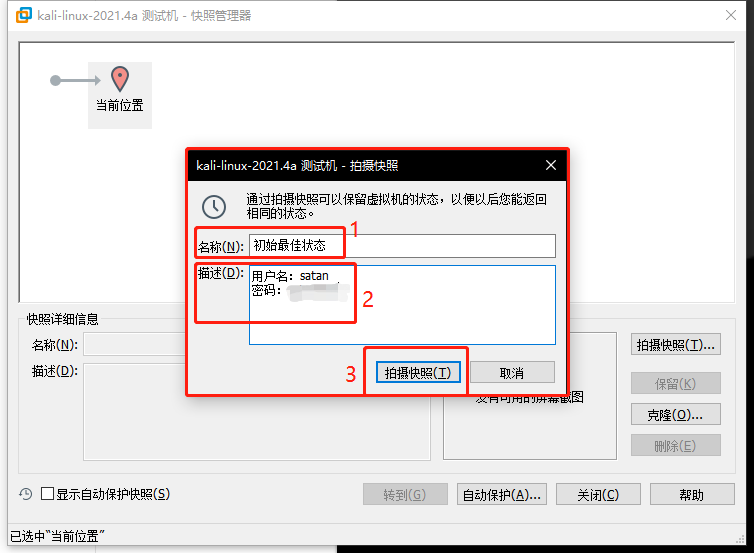
Task: Click the disabled 转到(G) button
Action: [405, 494]
